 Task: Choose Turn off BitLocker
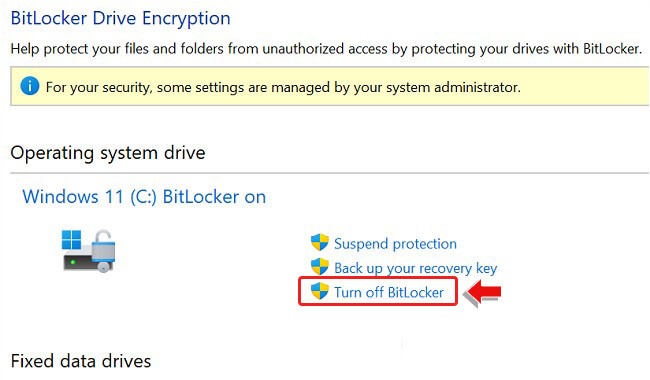(x=389, y=293)
